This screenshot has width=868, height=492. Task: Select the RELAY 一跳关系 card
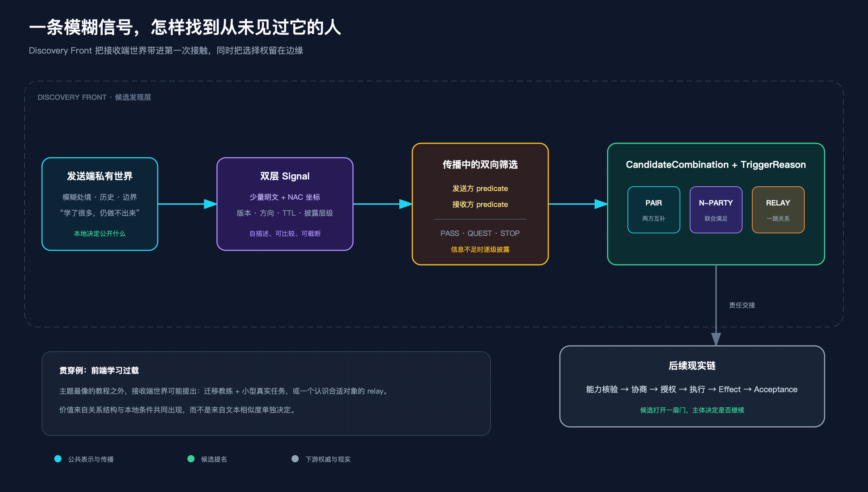click(778, 210)
